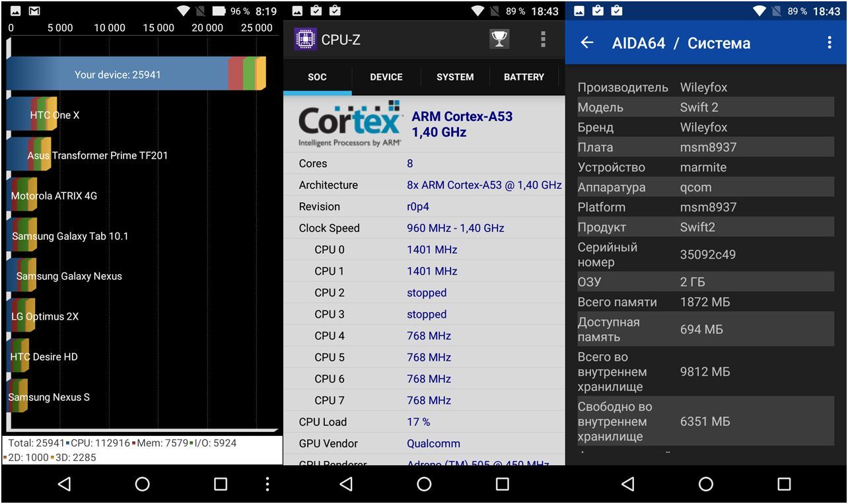
Task: Click the Cortex processor logo image
Action: pyautogui.click(x=349, y=124)
